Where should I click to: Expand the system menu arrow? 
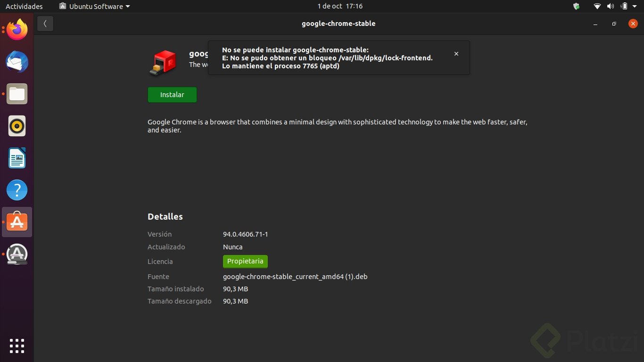coord(635,7)
